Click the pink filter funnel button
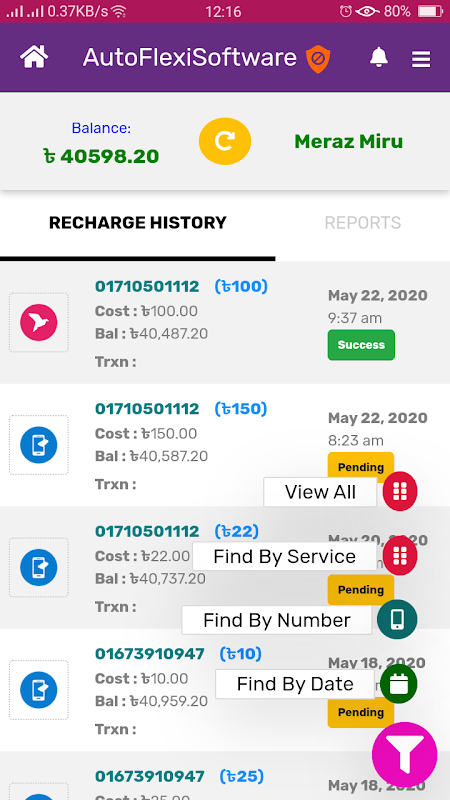Viewport: 450px width, 800px height. coord(405,755)
